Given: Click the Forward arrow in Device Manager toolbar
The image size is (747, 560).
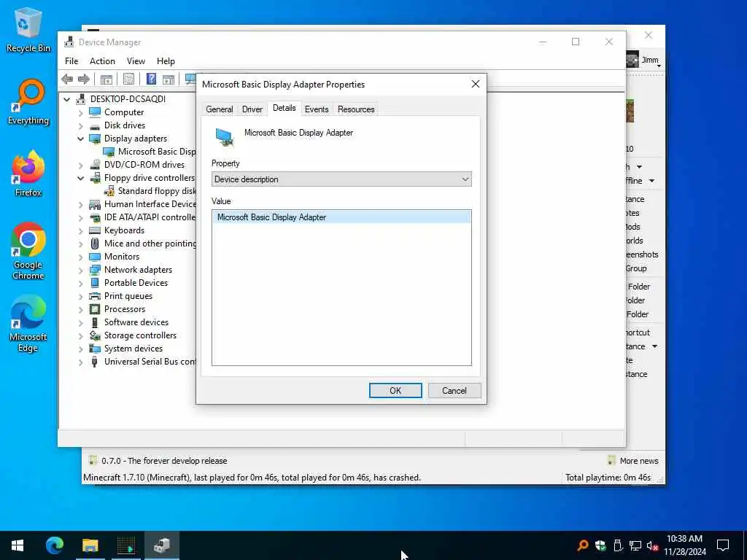Looking at the screenshot, I should coord(84,79).
